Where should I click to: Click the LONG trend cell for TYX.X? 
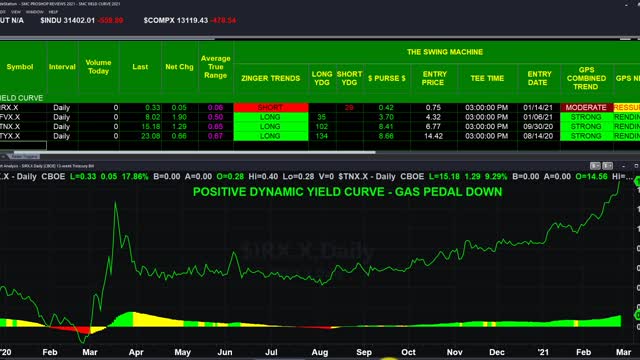pyautogui.click(x=271, y=136)
